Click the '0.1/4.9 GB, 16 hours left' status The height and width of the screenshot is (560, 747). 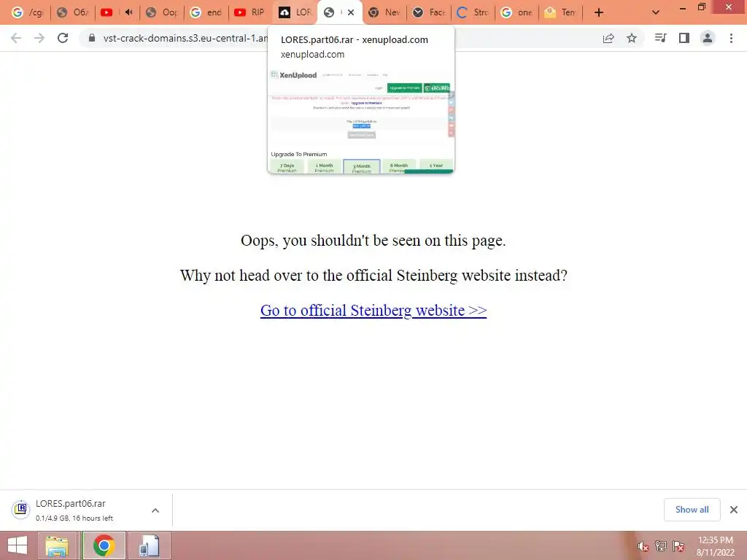tap(74, 518)
